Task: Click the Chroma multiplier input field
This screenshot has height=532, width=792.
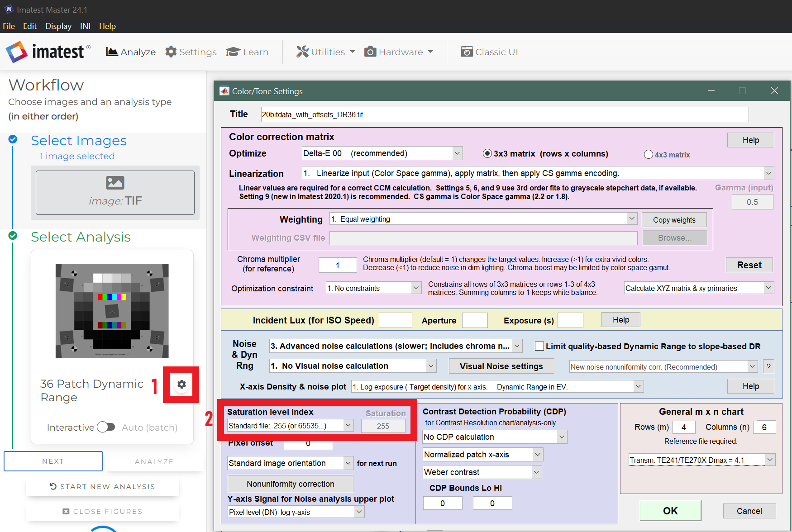Action: (338, 266)
